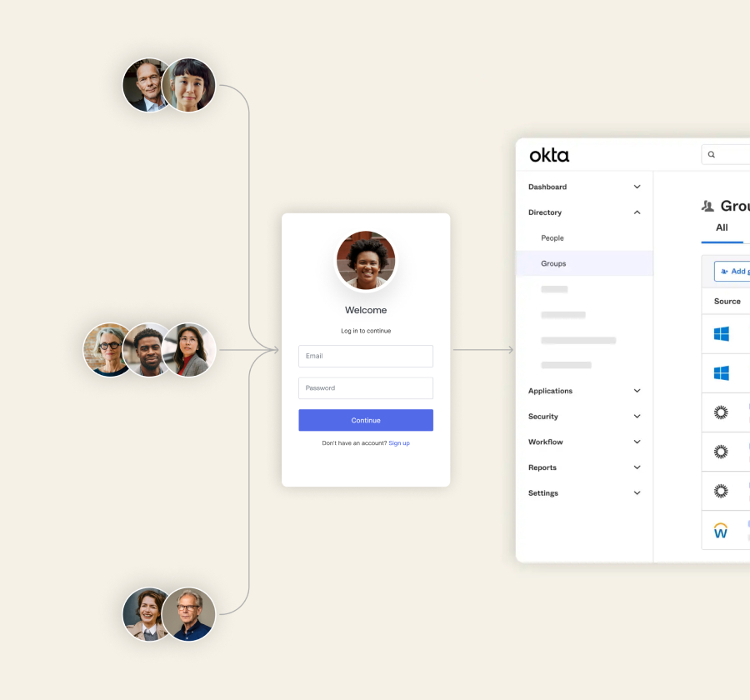This screenshot has width=750, height=700.
Task: Open People under Directory
Action: [552, 238]
